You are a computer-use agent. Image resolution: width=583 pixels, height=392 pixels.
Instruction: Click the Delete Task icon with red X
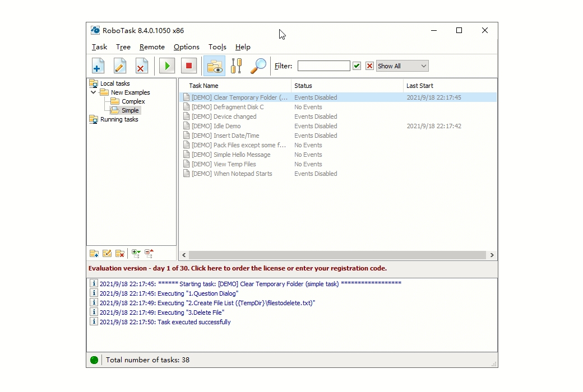tap(141, 66)
